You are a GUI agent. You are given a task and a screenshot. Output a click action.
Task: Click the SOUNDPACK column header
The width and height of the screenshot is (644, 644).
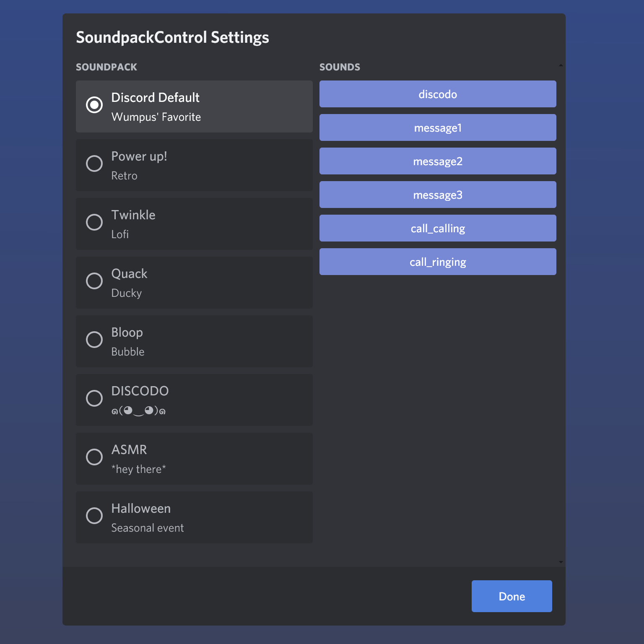tap(106, 67)
